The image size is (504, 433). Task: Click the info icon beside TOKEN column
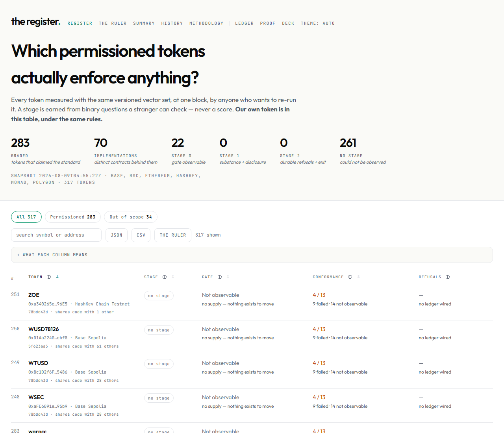pyautogui.click(x=49, y=277)
